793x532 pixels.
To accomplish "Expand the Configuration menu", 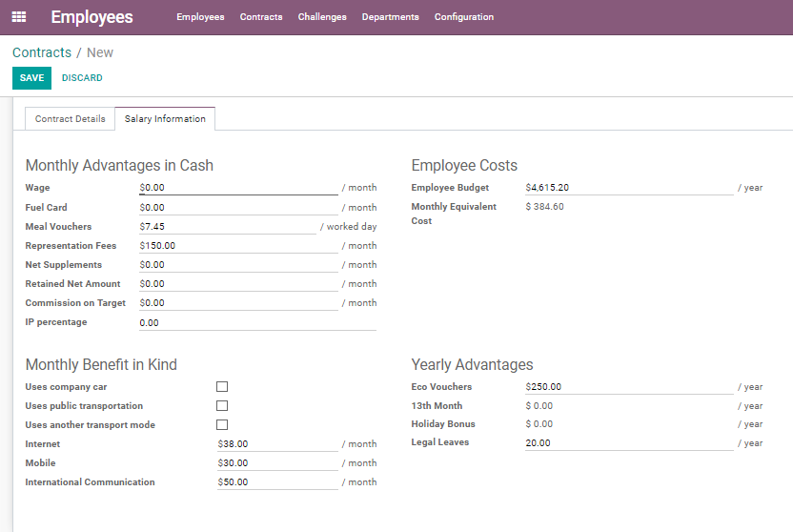I will (x=464, y=17).
